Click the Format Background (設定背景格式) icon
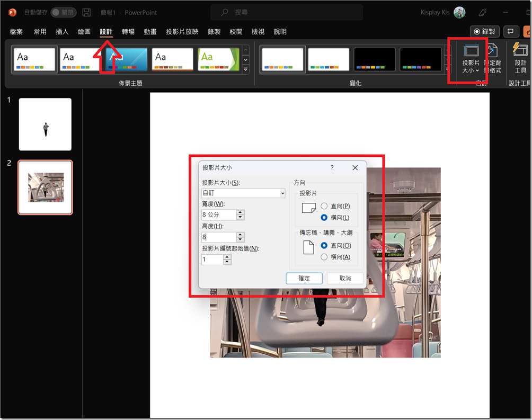532x420 pixels. (x=492, y=59)
